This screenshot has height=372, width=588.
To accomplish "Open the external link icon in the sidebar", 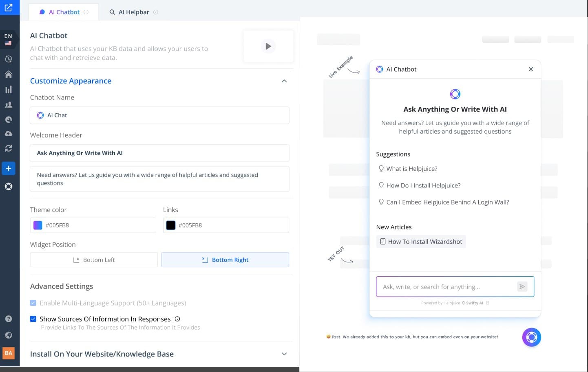I will (8, 7).
